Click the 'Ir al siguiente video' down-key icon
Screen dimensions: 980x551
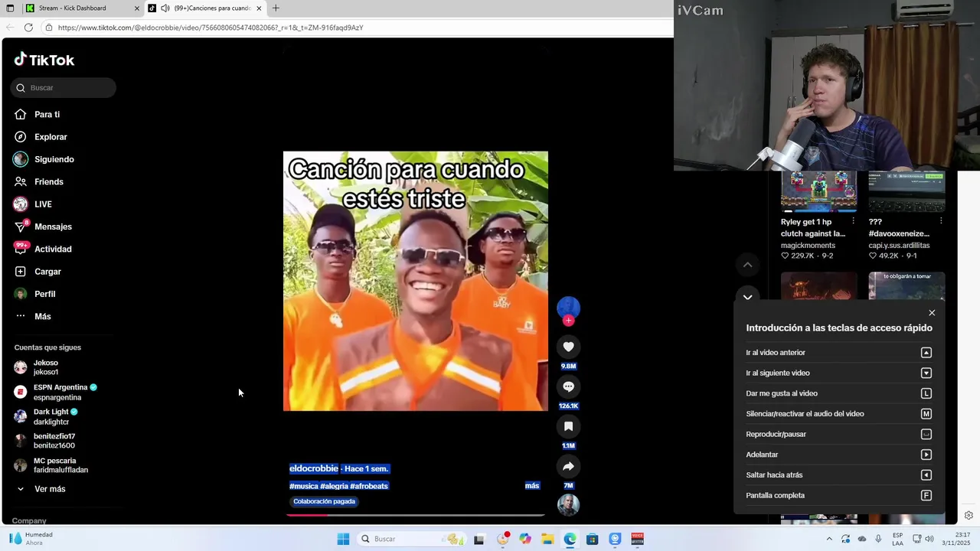pos(926,373)
